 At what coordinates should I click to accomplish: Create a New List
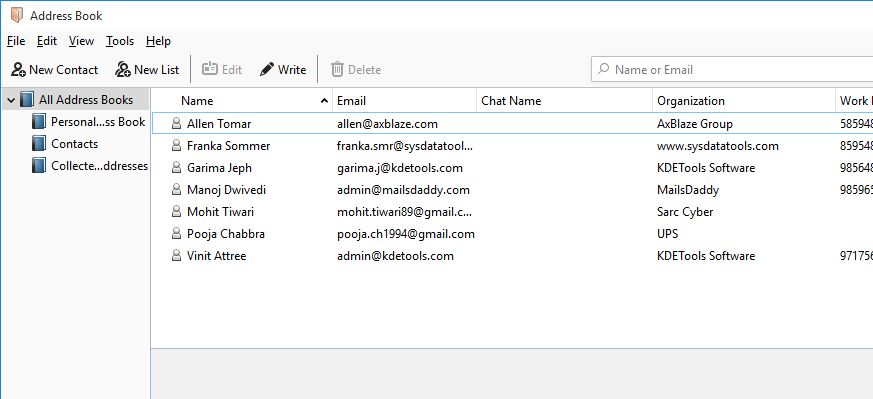click(x=147, y=70)
